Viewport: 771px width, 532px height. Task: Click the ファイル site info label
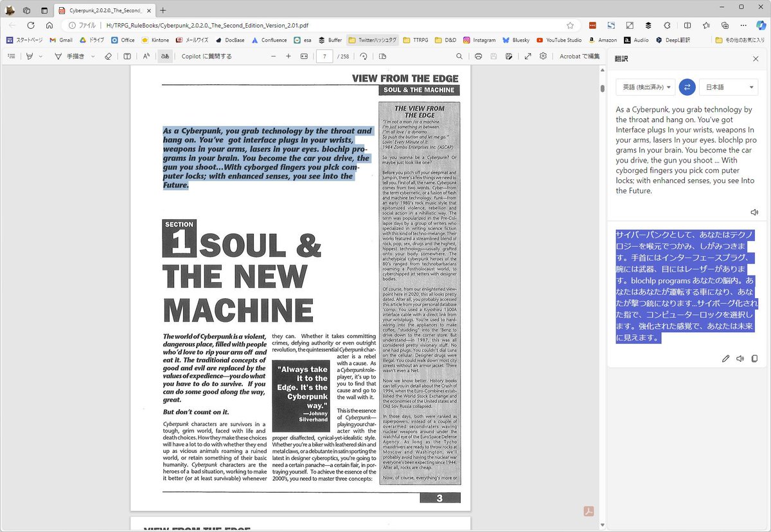[x=82, y=25]
